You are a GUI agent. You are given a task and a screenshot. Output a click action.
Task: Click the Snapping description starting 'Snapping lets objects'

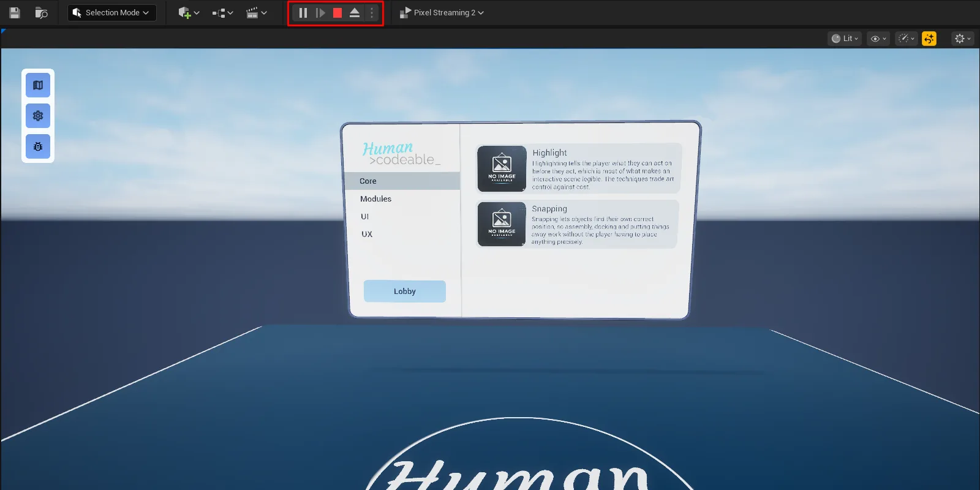coord(600,230)
